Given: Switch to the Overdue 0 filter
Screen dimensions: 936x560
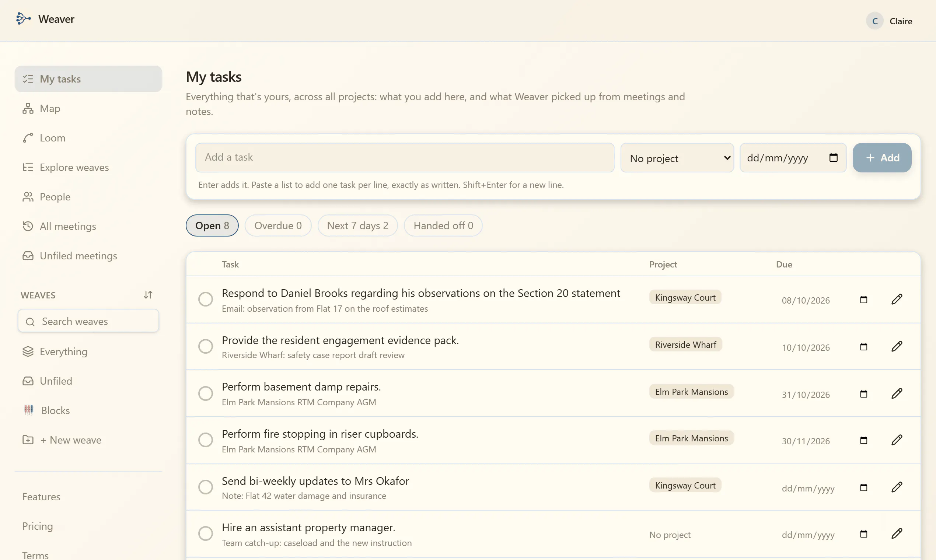Looking at the screenshot, I should [x=278, y=226].
